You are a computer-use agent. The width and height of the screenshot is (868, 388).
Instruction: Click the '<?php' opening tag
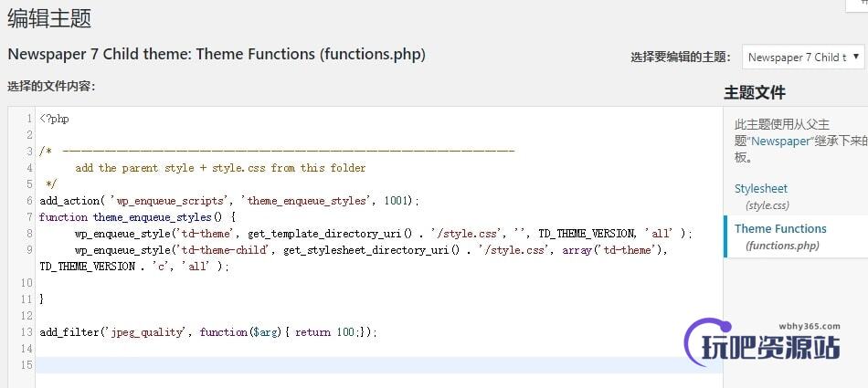click(54, 119)
